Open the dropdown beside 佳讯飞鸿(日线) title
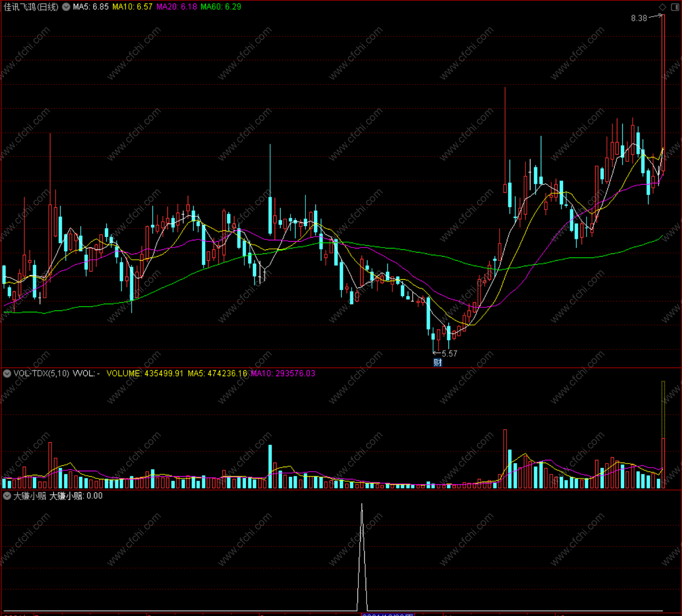 (66, 7)
